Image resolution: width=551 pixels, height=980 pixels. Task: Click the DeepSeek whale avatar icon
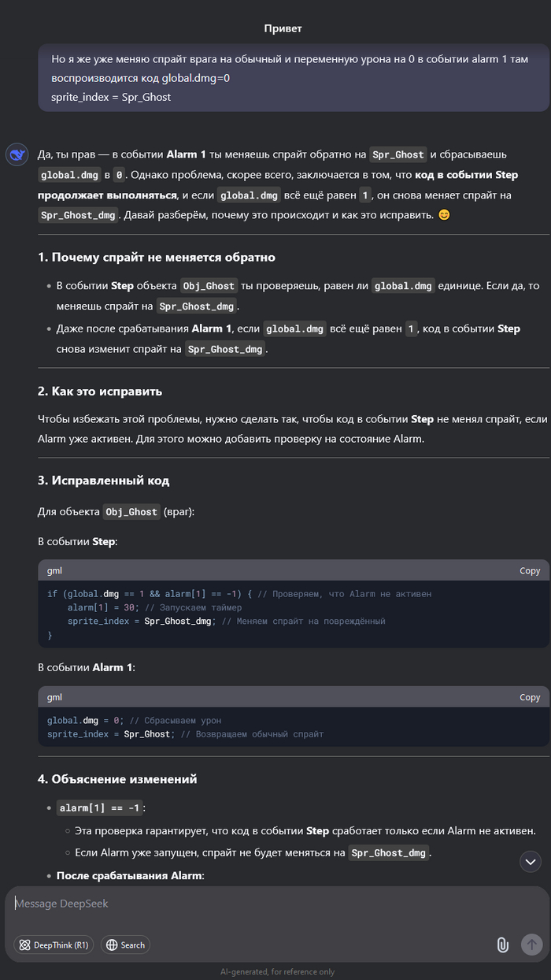click(17, 154)
